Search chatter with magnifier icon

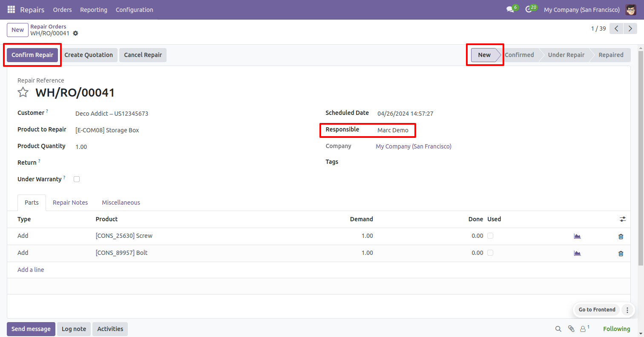tap(558, 329)
